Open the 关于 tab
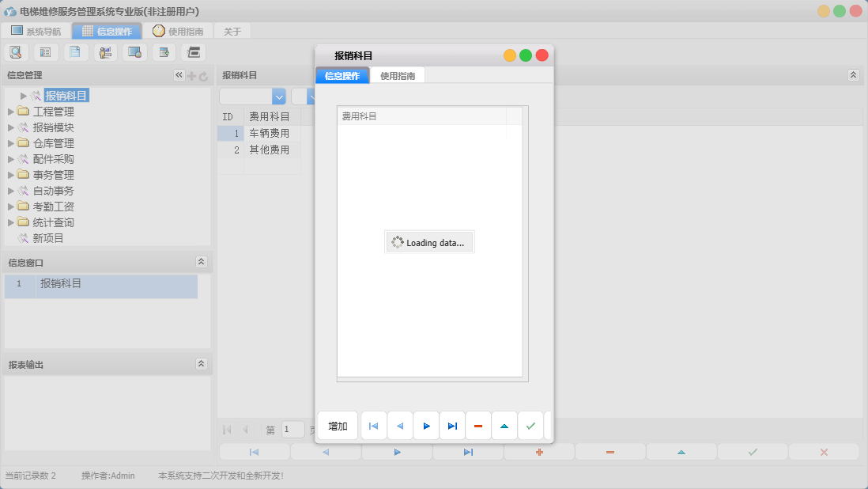The height and width of the screenshot is (489, 868). [232, 32]
